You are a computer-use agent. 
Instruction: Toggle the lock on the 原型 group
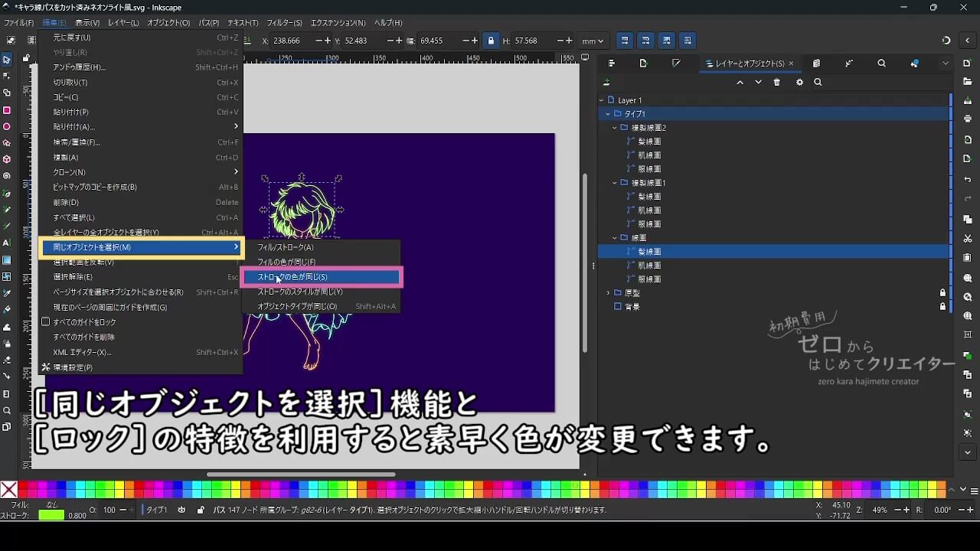pyautogui.click(x=943, y=293)
